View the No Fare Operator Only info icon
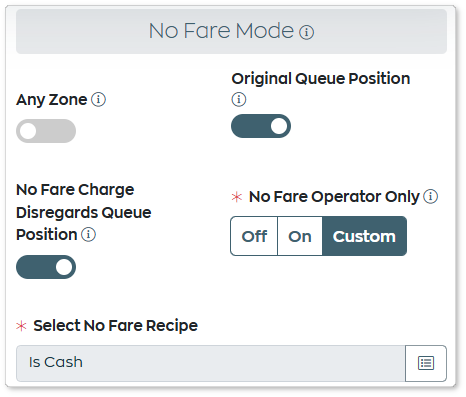Image resolution: width=466 pixels, height=397 pixels. click(x=430, y=196)
